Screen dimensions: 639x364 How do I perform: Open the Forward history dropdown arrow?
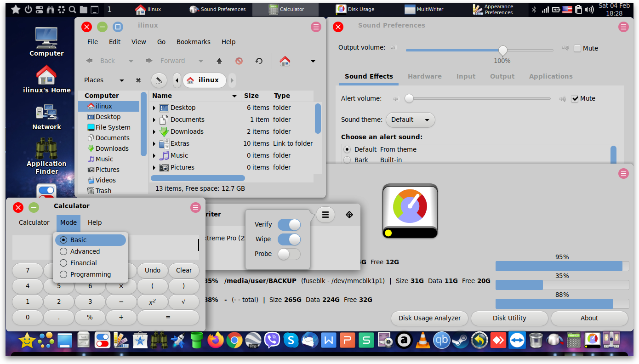(x=201, y=61)
